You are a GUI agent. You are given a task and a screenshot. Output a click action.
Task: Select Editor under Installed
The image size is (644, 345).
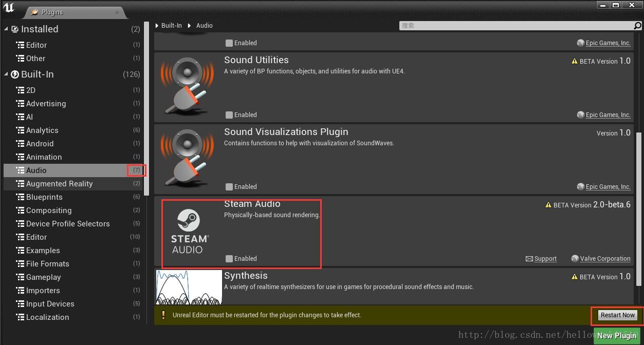pyautogui.click(x=73, y=45)
